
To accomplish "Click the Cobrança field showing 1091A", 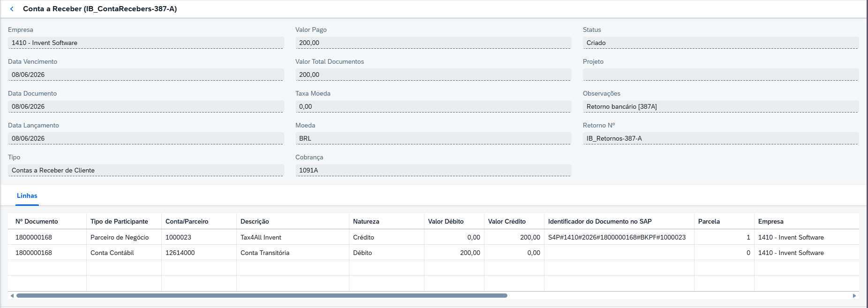I will (x=433, y=170).
